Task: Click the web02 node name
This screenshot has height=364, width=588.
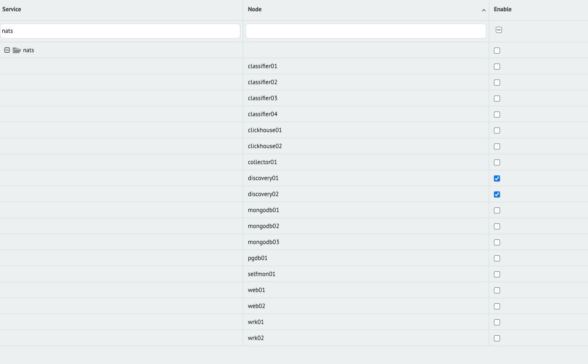Action: (x=256, y=306)
